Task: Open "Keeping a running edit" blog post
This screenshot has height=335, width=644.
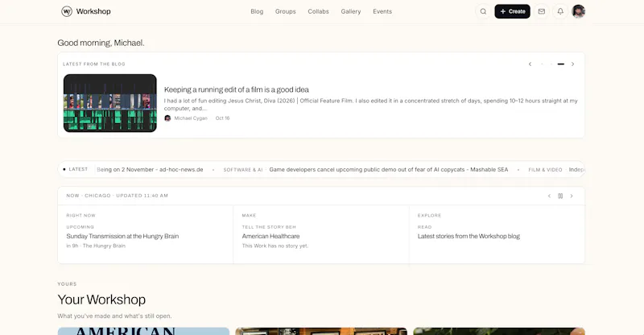Action: [x=237, y=89]
